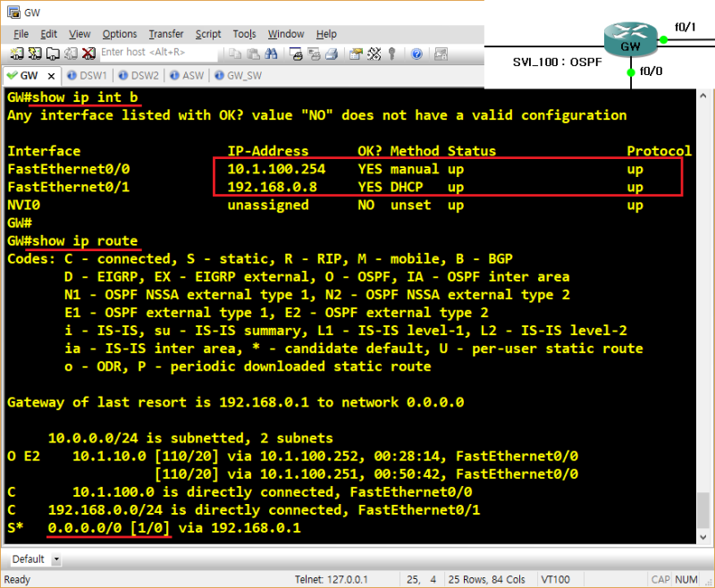Viewport: 715px width, 588px height.
Task: Click the SecureCRT window title icon
Action: coord(13,13)
